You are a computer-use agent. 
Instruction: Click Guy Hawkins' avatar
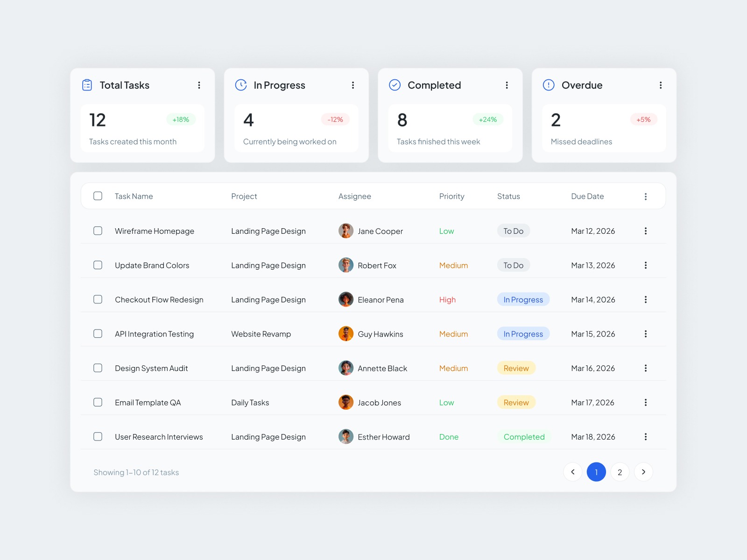[x=346, y=334]
